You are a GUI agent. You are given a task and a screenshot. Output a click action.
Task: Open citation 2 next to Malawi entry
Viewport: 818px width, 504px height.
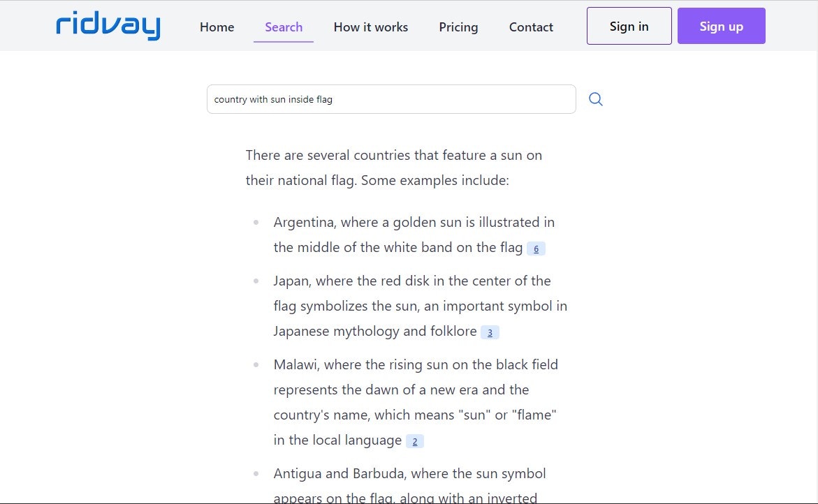pos(415,441)
